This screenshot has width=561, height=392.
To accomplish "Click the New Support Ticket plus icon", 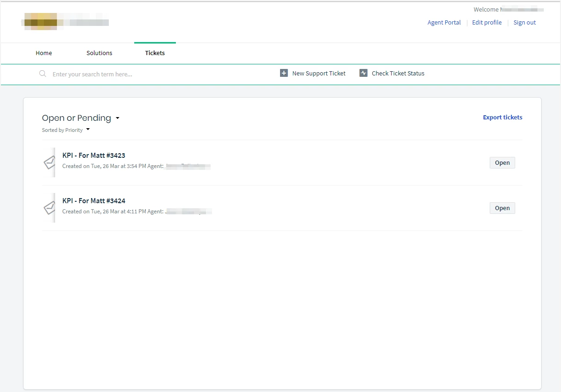I will point(284,73).
